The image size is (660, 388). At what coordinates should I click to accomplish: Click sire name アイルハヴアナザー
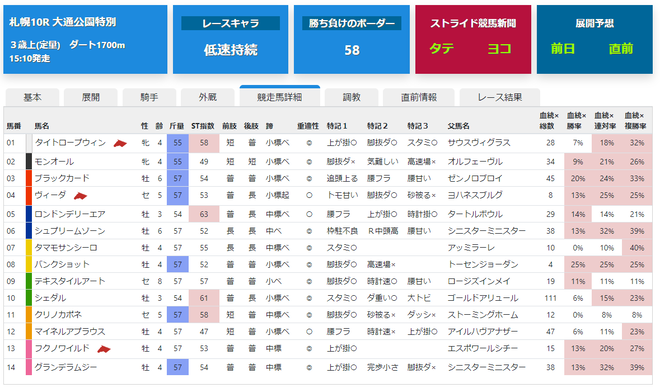(x=483, y=332)
